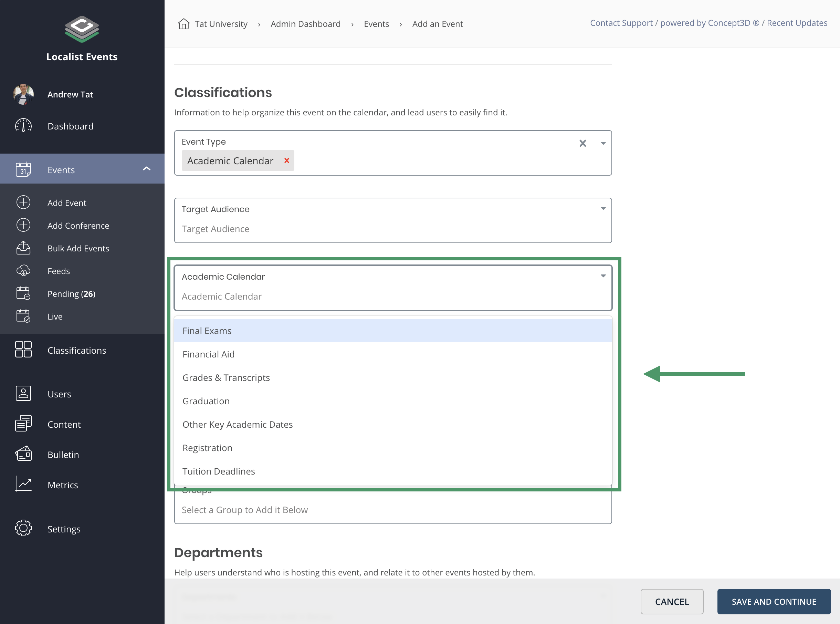Select Financial Aid option
Image resolution: width=840 pixels, height=624 pixels.
pyautogui.click(x=393, y=354)
